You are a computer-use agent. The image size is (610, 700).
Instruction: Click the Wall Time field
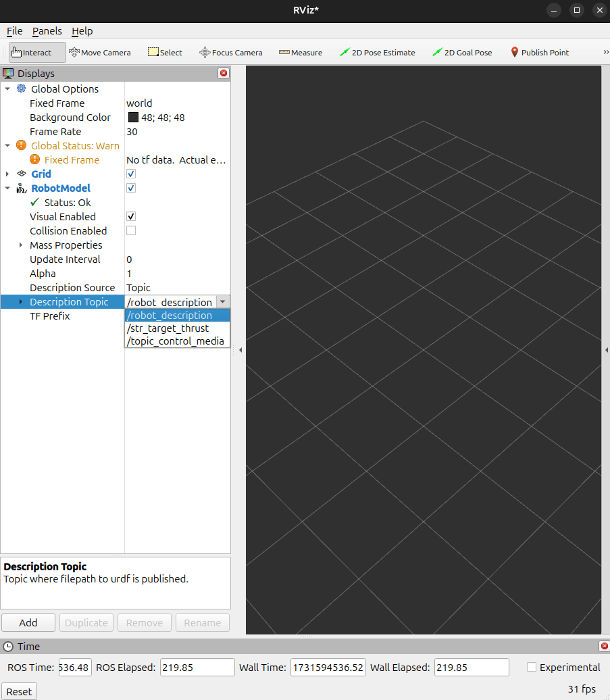pos(328,667)
